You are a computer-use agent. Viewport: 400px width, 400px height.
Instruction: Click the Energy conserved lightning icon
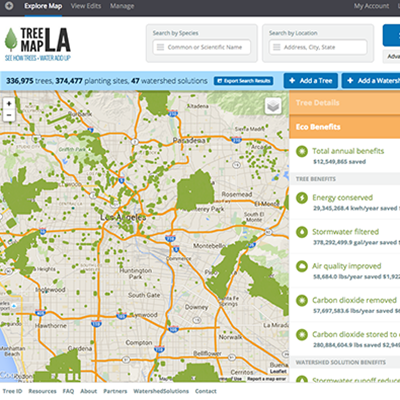pyautogui.click(x=302, y=198)
